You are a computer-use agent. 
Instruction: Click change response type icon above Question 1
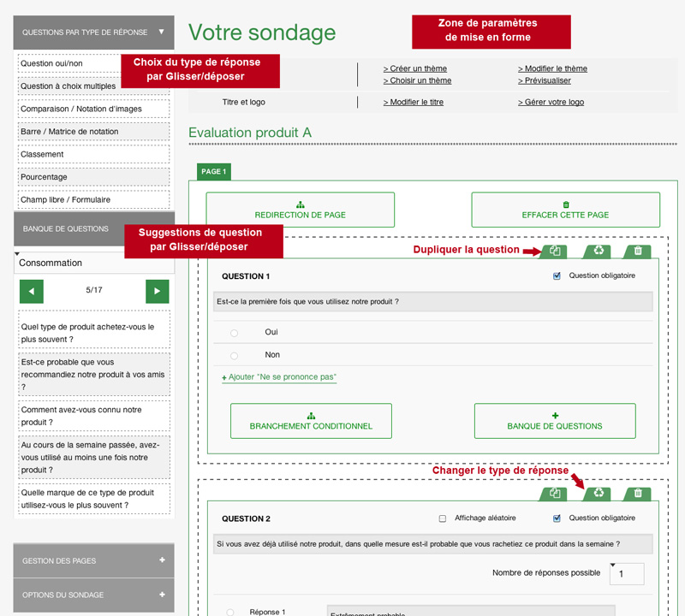[x=597, y=252]
